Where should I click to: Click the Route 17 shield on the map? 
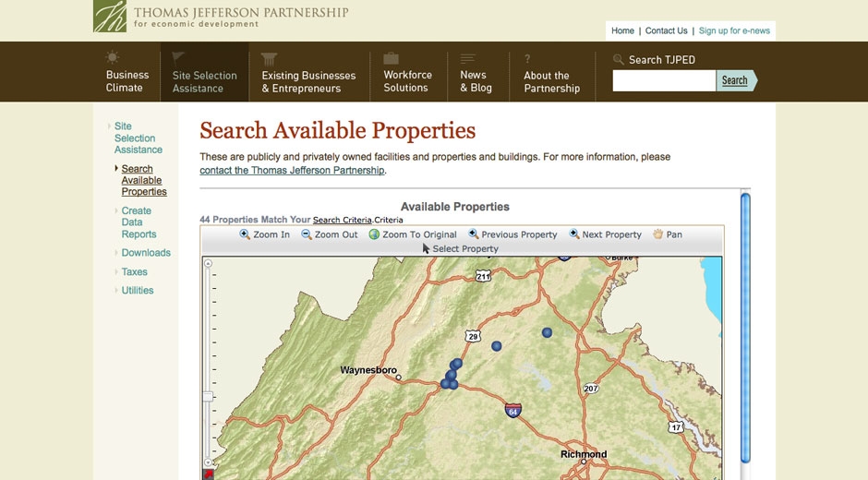pos(676,426)
